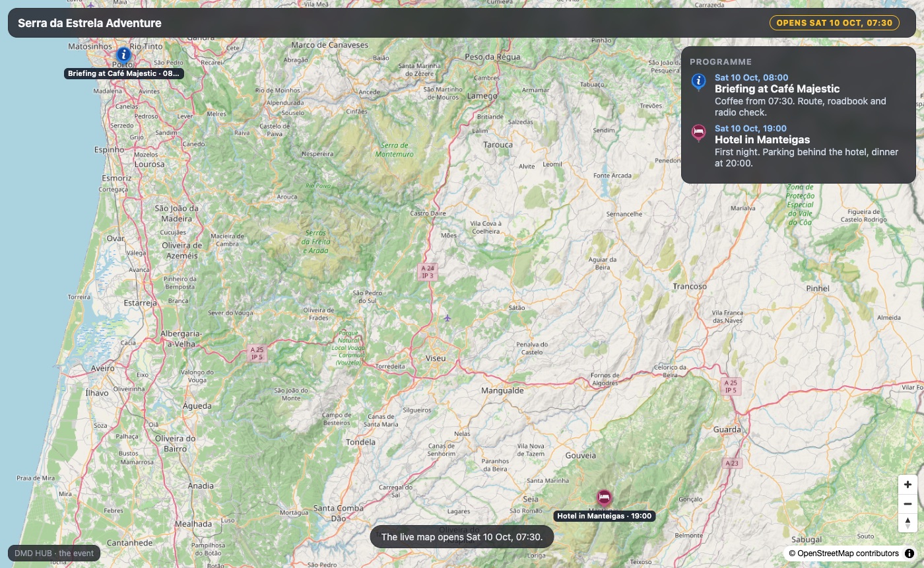
Task: Click the Sat 10 Oct, 19:00 time text
Action: click(750, 128)
